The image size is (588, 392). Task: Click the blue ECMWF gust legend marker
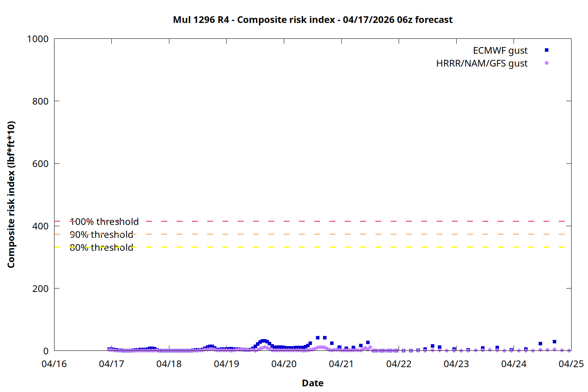coord(546,50)
